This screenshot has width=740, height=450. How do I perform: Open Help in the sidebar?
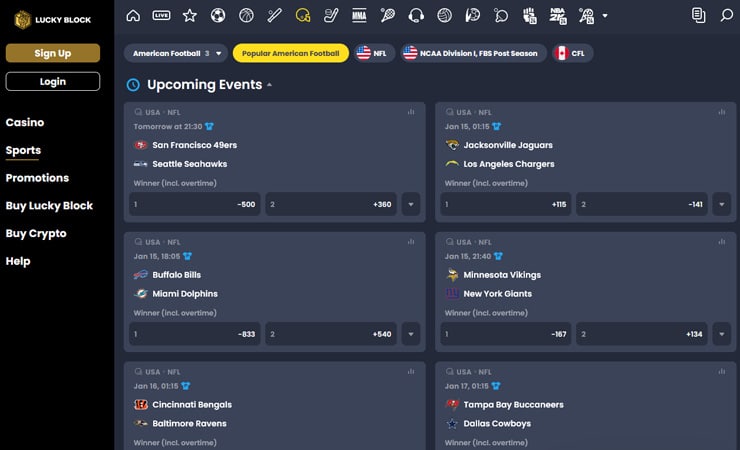coord(18,261)
